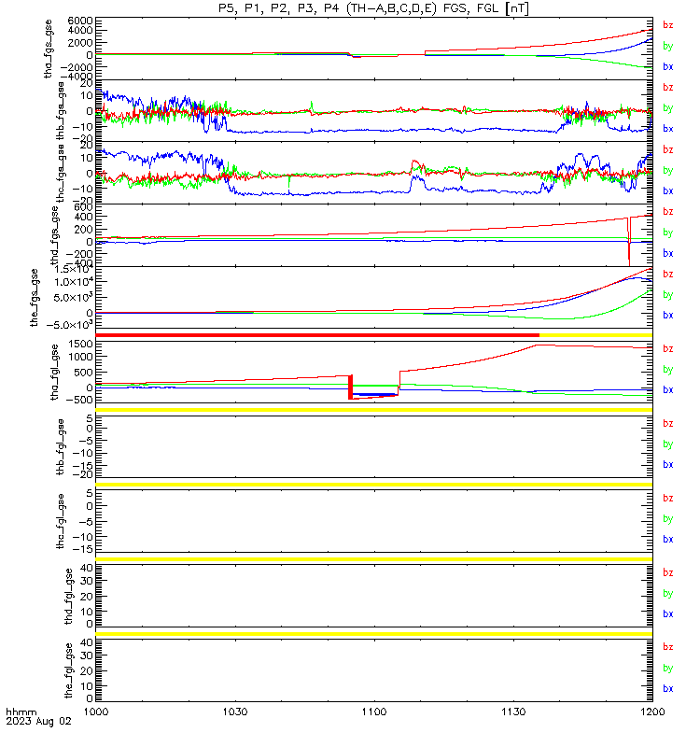Click the bx legend label of thc_fgl_gse panel
Viewport: 700px width, 747px height.
pyautogui.click(x=668, y=540)
